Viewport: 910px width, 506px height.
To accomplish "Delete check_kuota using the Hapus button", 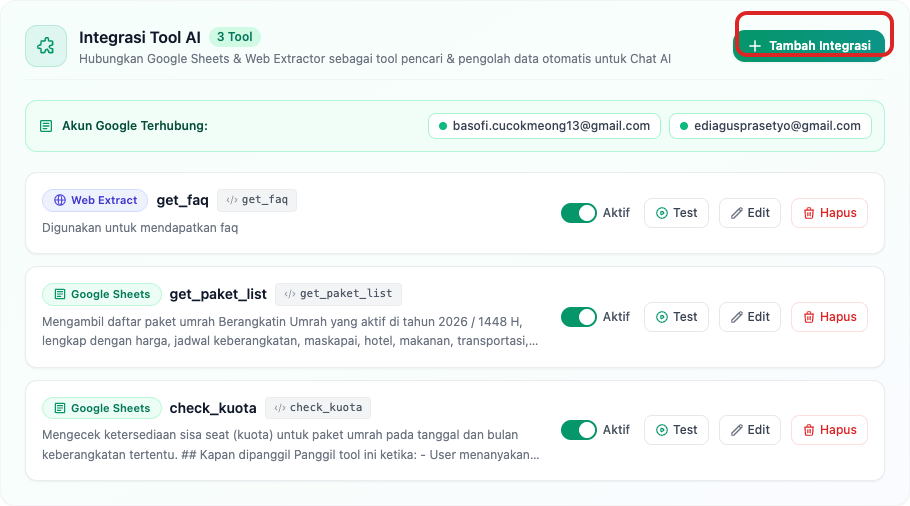I will click(829, 430).
